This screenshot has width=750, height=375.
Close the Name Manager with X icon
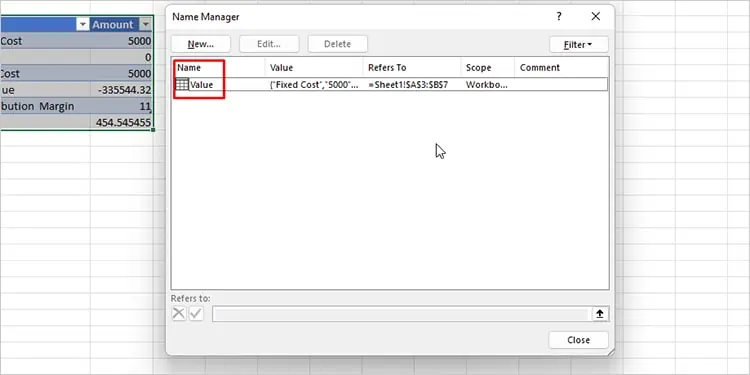pyautogui.click(x=596, y=17)
